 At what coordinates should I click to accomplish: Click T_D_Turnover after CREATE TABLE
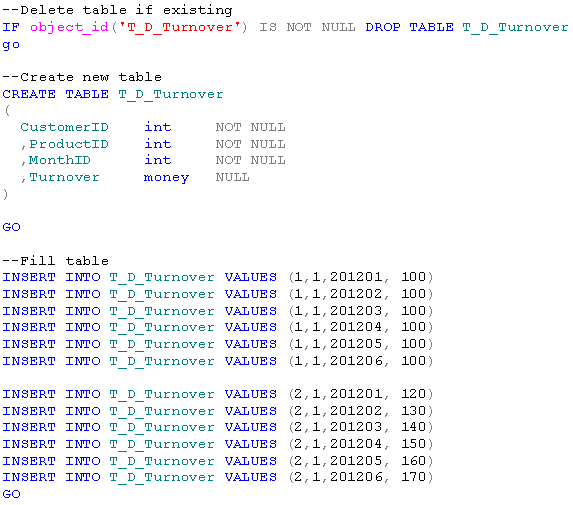pos(171,95)
